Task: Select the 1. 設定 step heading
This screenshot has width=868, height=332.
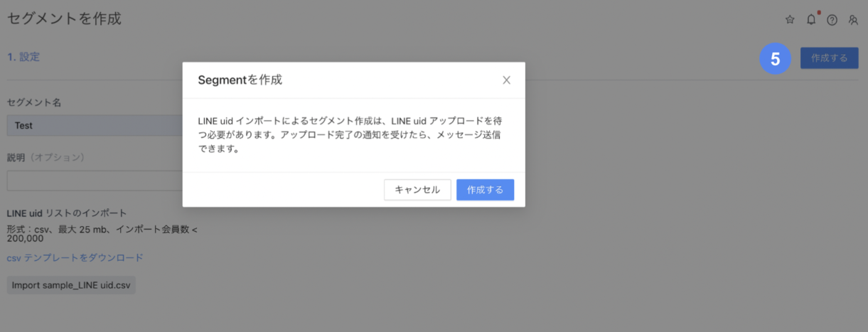Action: coord(23,57)
